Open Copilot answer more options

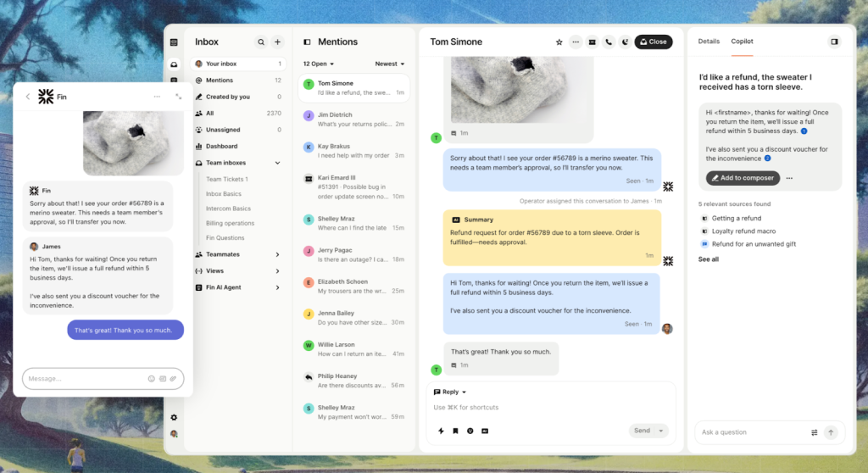tap(789, 178)
